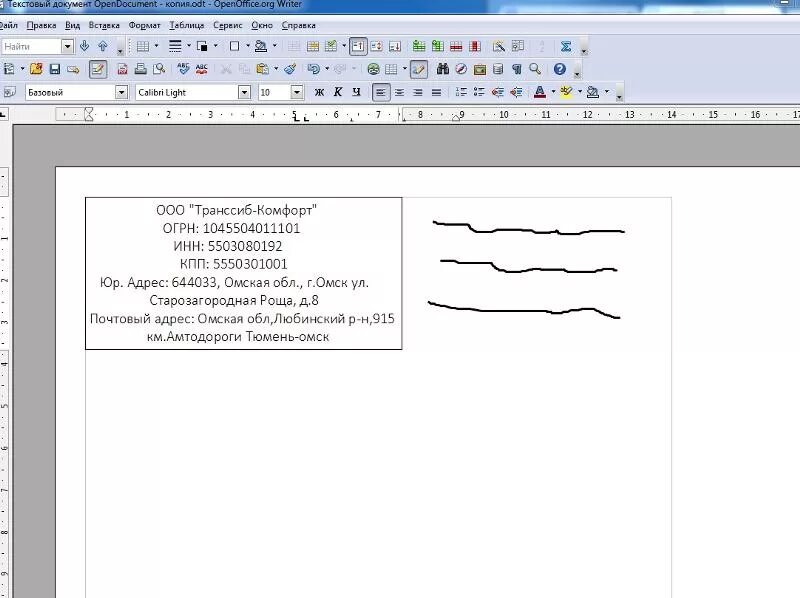Click the yellow highlighting icon
This screenshot has height=598, width=800.
(x=566, y=92)
